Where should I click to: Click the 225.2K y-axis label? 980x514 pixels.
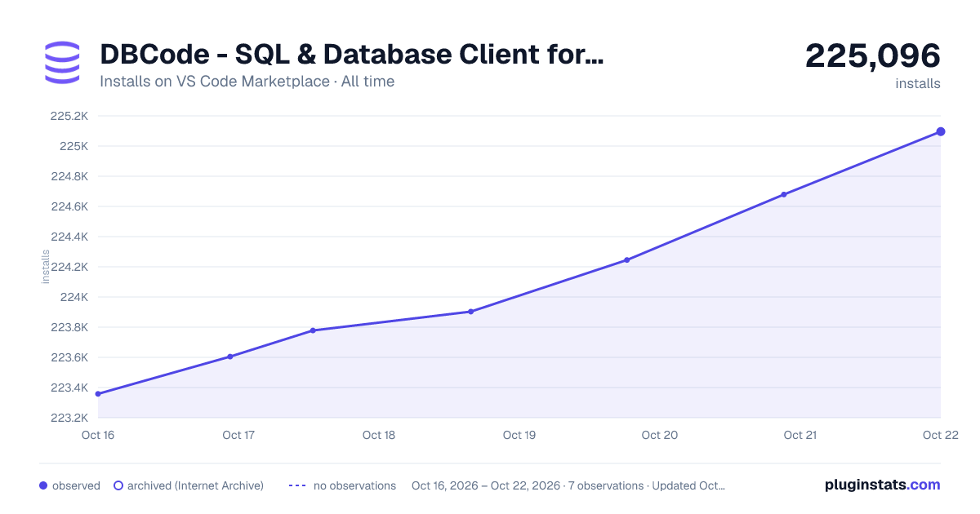tap(69, 116)
